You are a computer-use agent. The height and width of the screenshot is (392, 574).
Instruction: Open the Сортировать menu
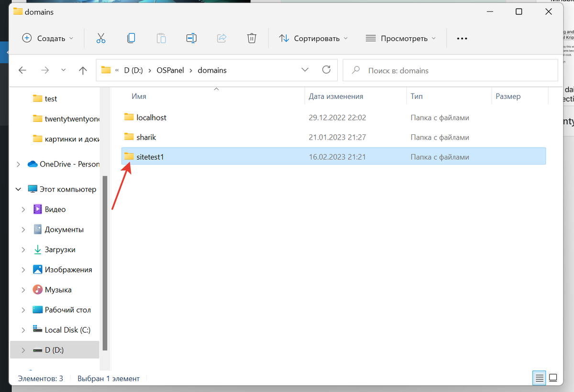coord(313,38)
